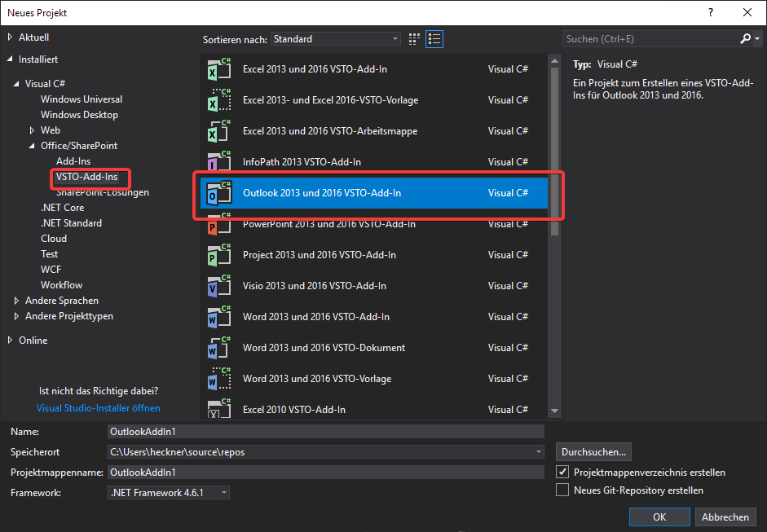Click the Visio 2013 und 2016 VSTO-Add-In icon

tap(218, 286)
